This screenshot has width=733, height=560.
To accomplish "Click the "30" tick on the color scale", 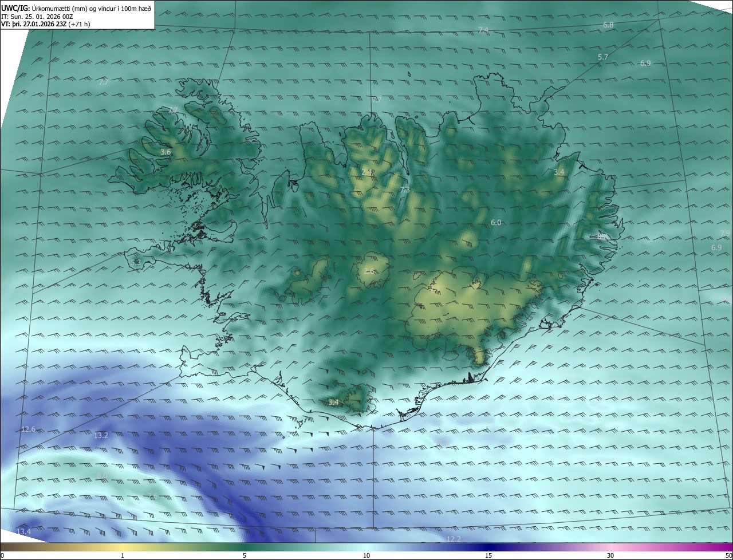I will (610, 555).
